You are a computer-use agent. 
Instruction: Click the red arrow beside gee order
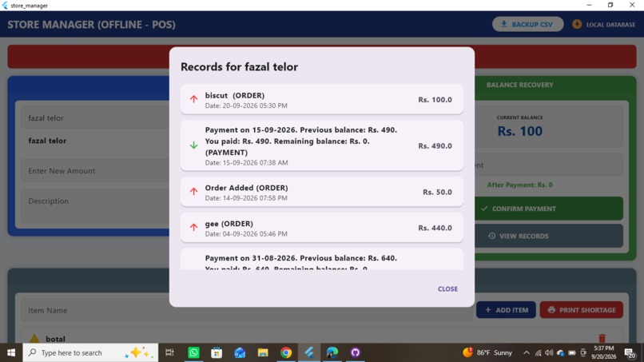193,227
